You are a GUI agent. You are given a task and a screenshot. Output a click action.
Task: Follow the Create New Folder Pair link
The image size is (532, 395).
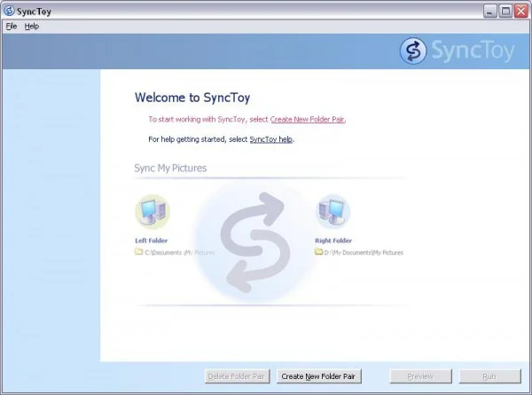[308, 119]
